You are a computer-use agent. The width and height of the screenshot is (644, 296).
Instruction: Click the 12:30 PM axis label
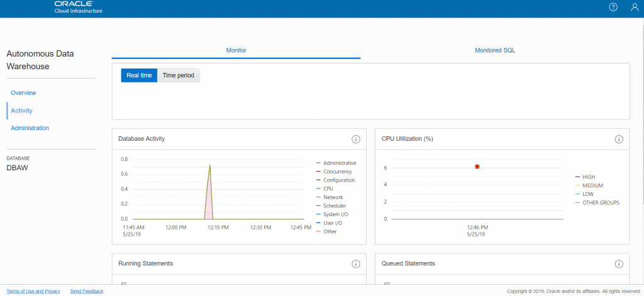point(261,227)
